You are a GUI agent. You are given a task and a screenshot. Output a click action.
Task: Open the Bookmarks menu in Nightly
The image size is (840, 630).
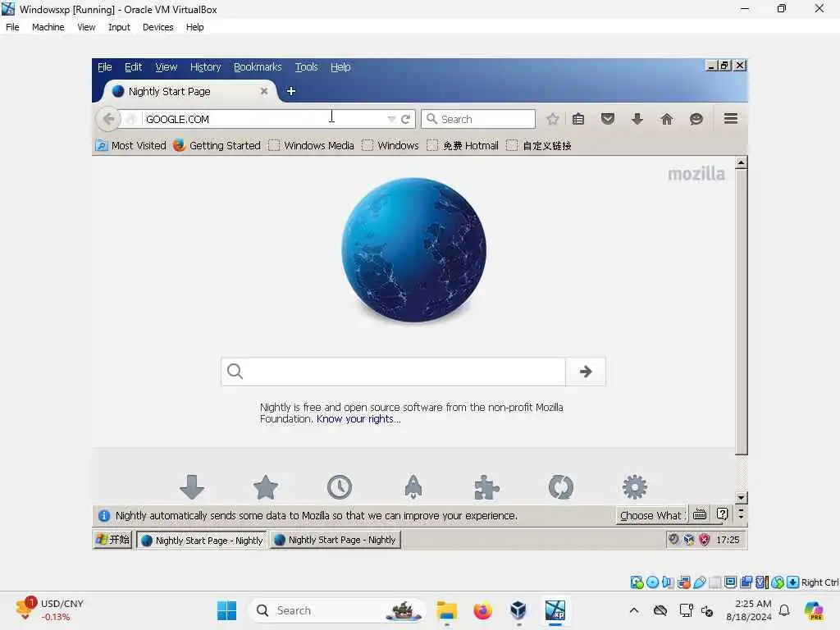pyautogui.click(x=258, y=67)
